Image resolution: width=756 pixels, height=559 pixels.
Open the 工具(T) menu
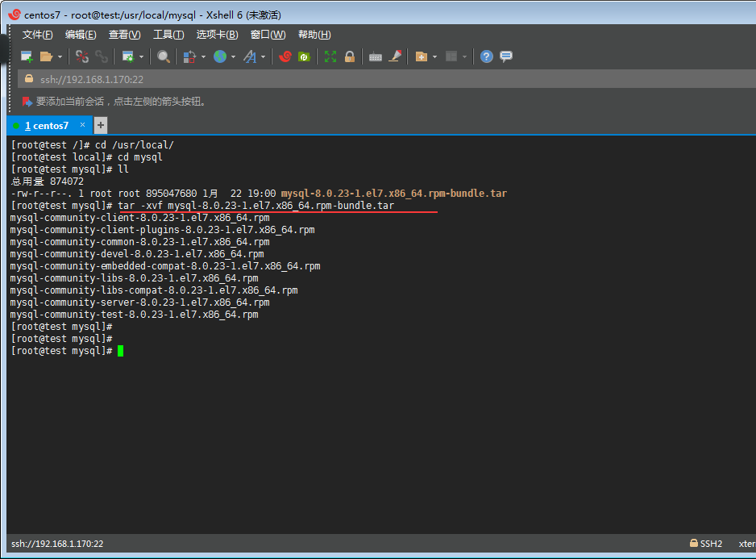168,35
